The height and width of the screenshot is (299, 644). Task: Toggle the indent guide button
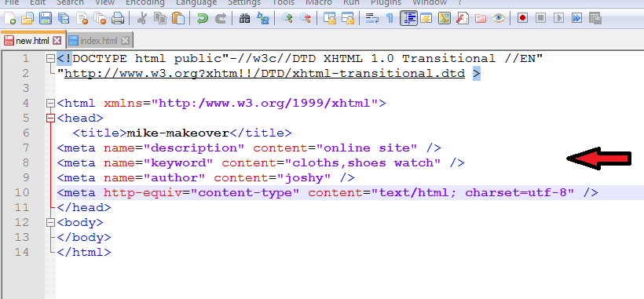click(409, 19)
